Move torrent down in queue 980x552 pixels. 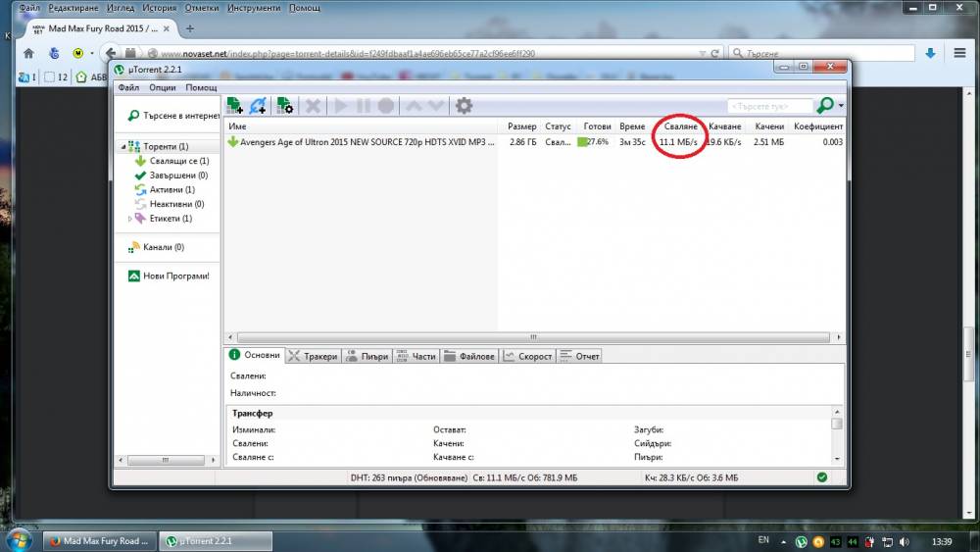click(x=436, y=106)
